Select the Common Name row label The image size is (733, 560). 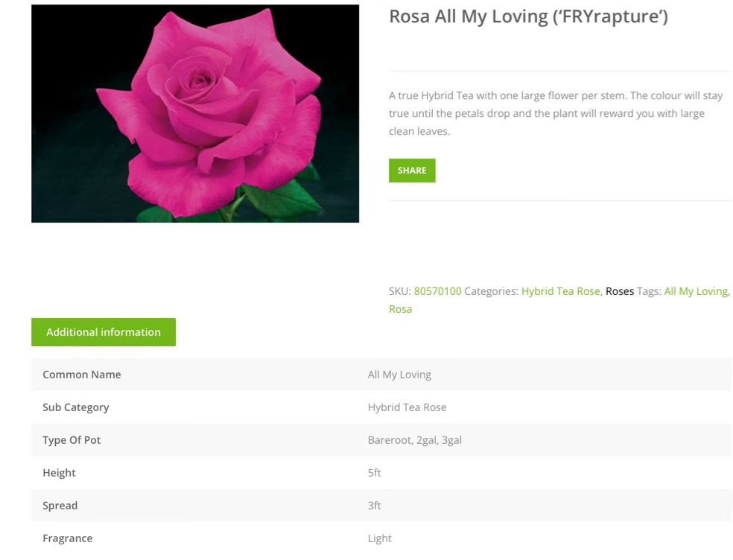click(81, 375)
